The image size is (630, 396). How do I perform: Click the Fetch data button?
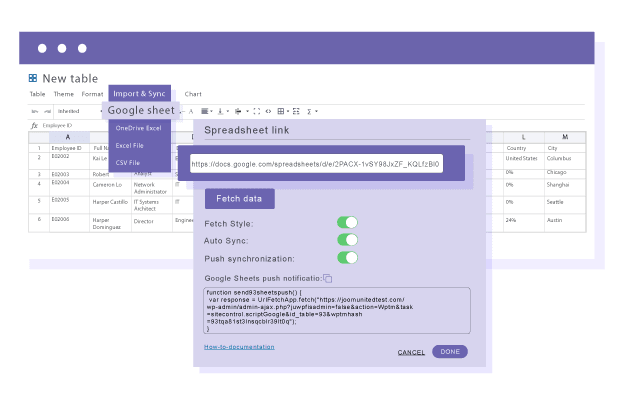(239, 198)
